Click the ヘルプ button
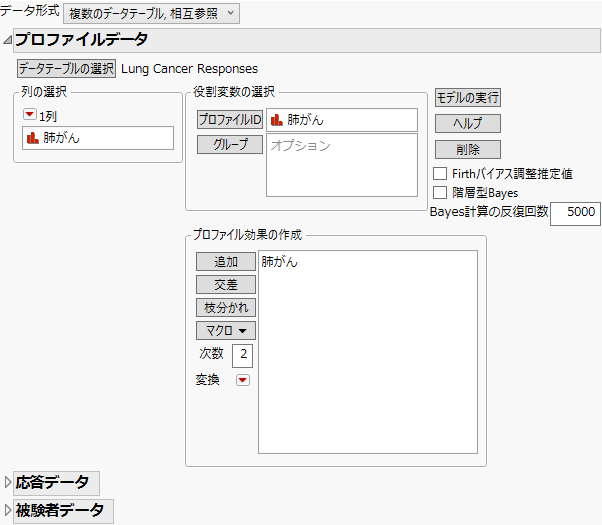Screen dimensions: 602x525 467,123
